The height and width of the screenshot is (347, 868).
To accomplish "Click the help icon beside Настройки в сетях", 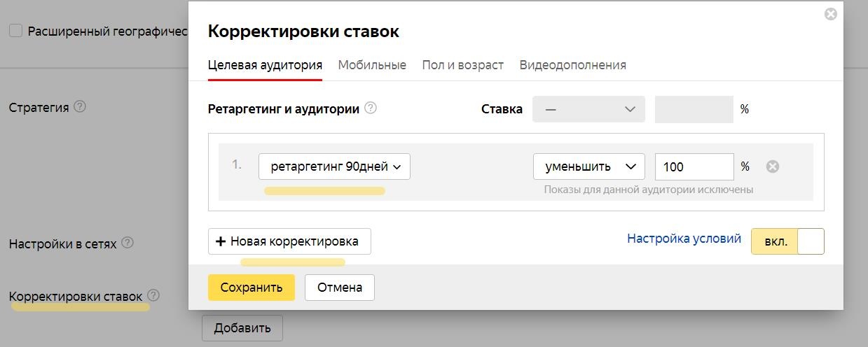I will (x=128, y=243).
